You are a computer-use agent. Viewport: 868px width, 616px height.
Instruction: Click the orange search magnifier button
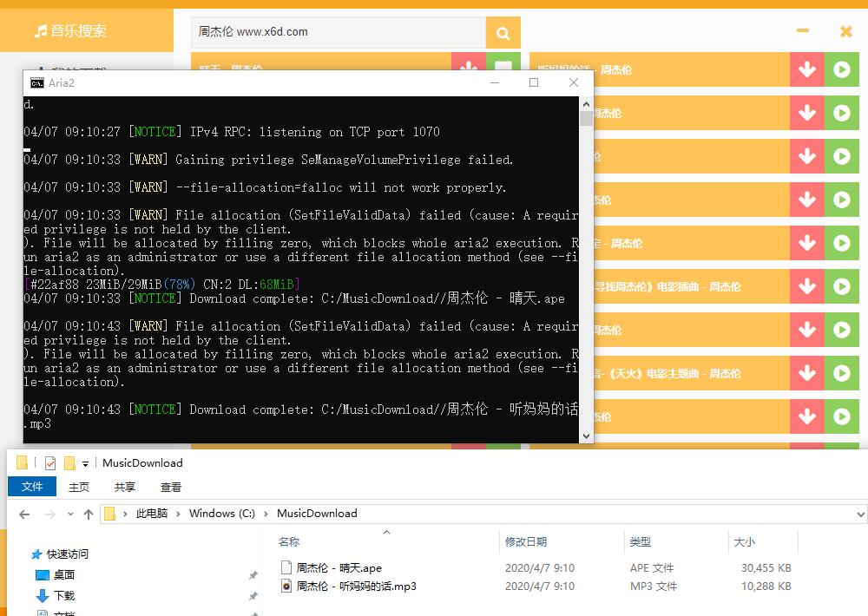[503, 33]
